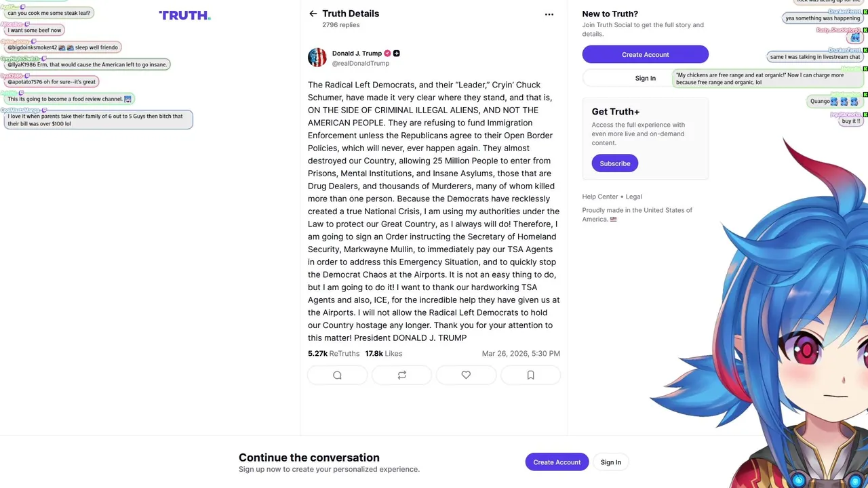This screenshot has height=488, width=868.
Task: Open the Help Center link
Action: [x=599, y=197]
